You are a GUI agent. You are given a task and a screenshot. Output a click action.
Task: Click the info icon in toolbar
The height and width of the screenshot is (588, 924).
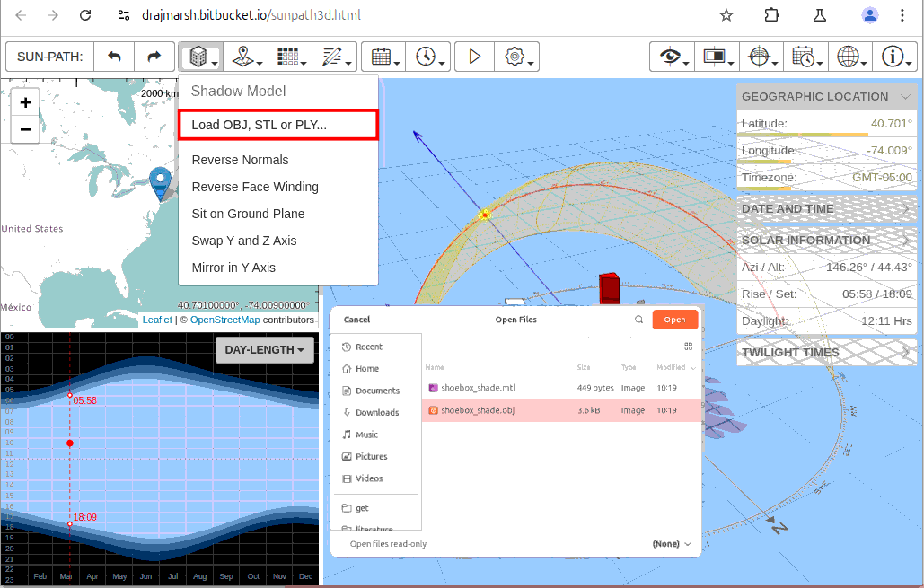[x=893, y=57]
